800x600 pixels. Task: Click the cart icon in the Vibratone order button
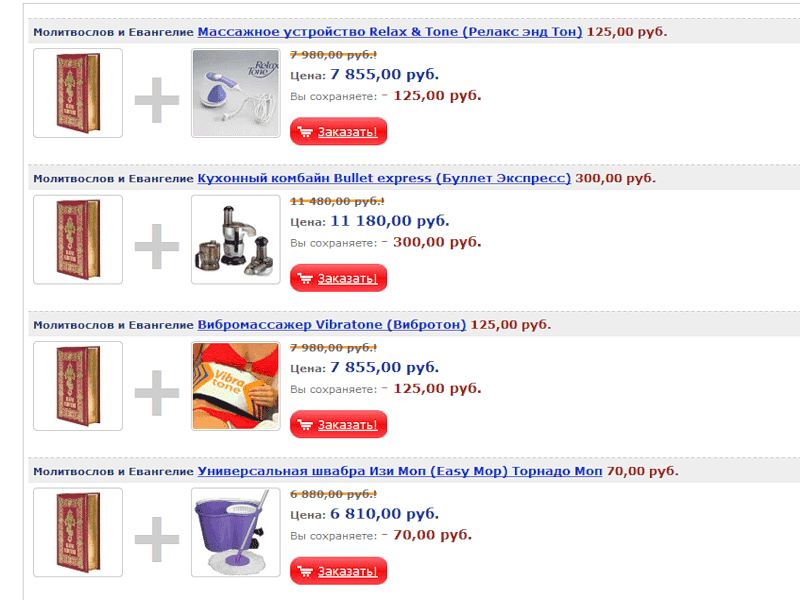pos(305,425)
